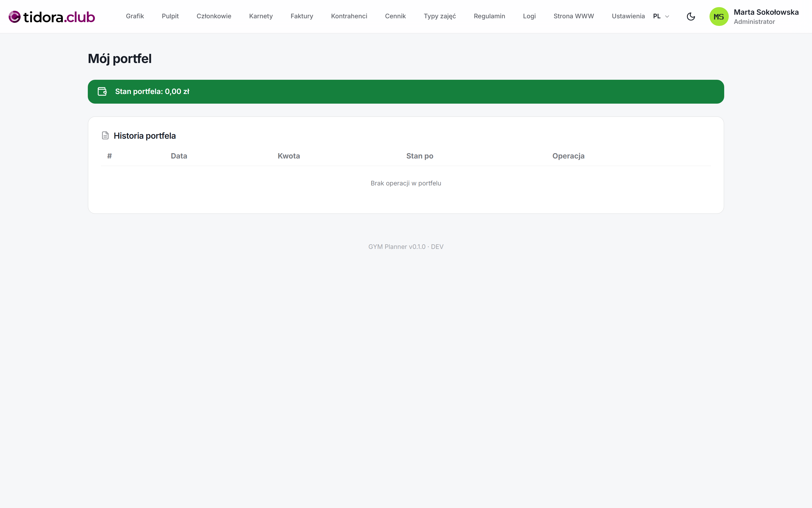Click the Data column header
Image resolution: width=812 pixels, height=508 pixels.
tap(179, 156)
